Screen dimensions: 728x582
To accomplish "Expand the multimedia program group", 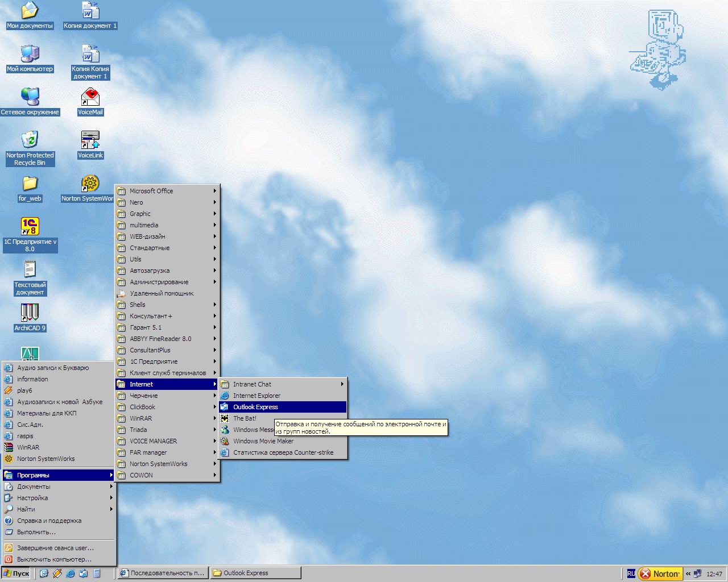I will [167, 225].
